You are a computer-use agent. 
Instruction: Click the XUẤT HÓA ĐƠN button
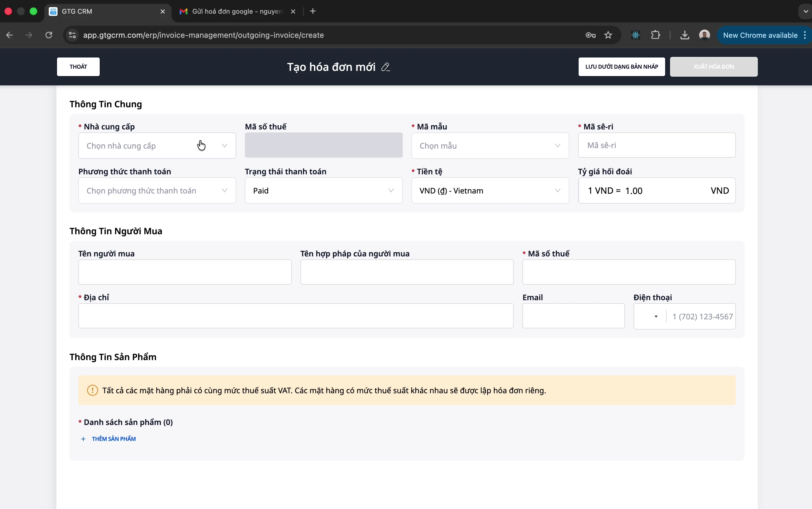(x=714, y=67)
